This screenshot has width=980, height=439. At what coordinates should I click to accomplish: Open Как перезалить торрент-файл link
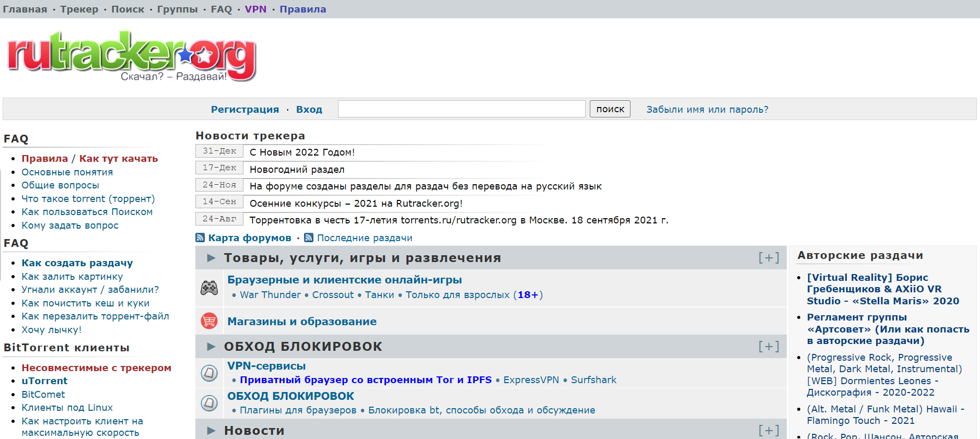[x=96, y=316]
